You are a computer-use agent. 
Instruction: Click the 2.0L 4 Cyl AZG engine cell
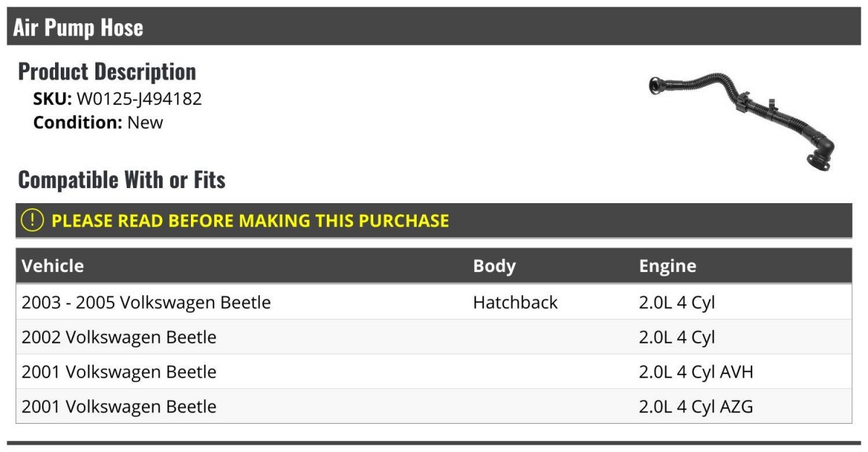[x=696, y=406]
